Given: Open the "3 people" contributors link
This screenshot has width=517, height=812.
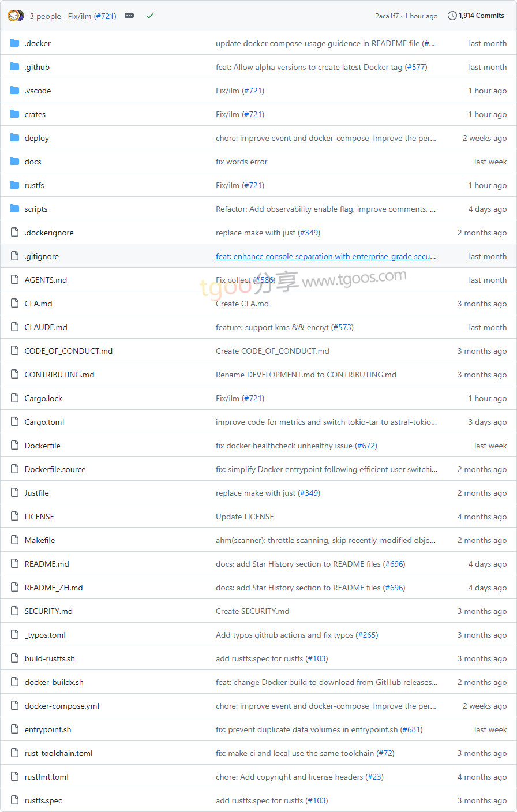Looking at the screenshot, I should (x=45, y=16).
